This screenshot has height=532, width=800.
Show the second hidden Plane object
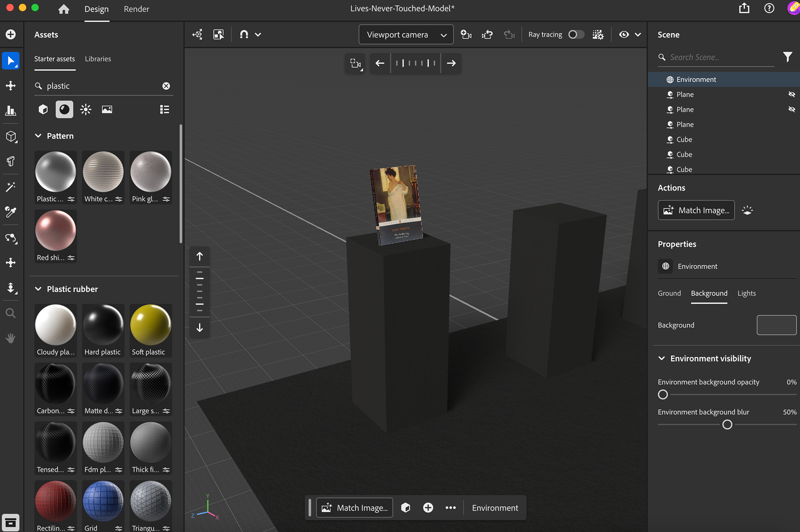point(791,109)
